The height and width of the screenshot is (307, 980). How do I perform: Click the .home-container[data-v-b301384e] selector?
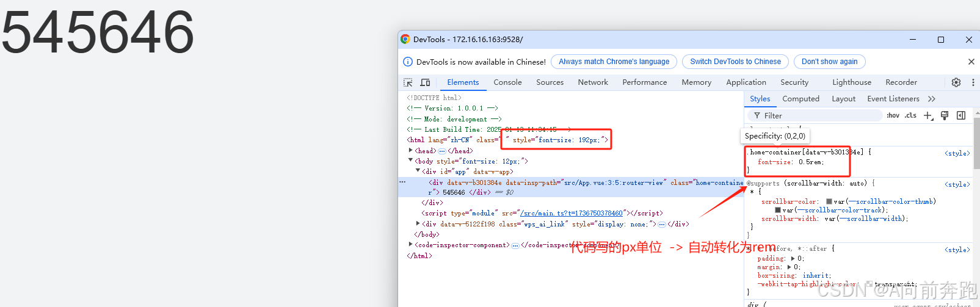click(806, 152)
